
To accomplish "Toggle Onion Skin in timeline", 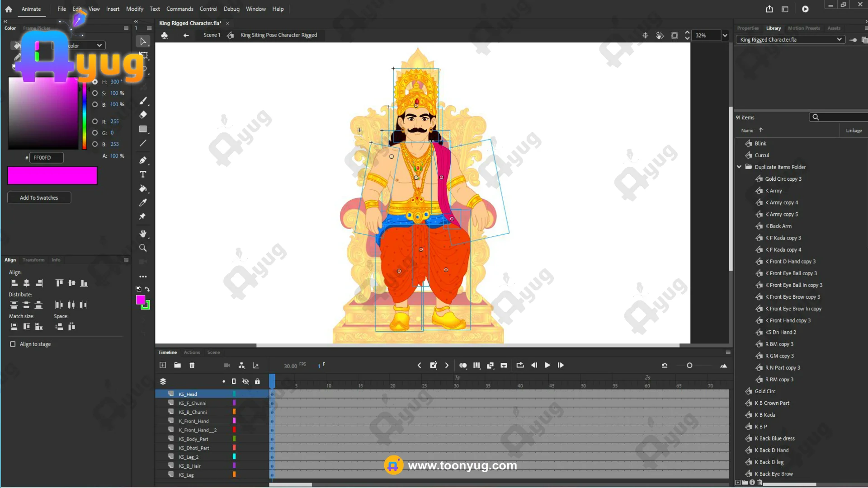I will [x=463, y=365].
